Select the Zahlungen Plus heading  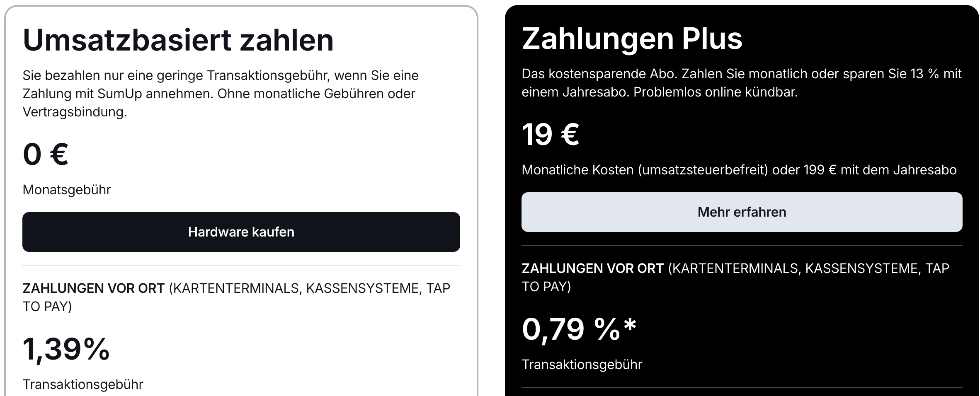click(x=632, y=39)
